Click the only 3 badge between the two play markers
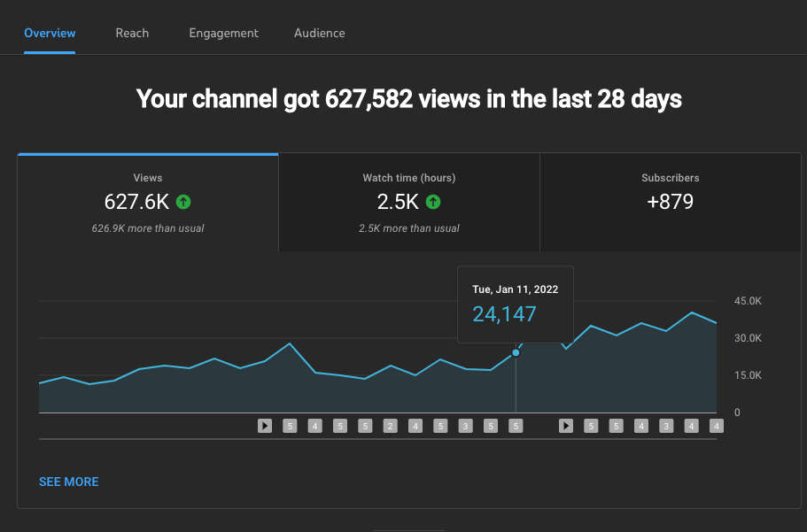The image size is (807, 532). coord(465,426)
